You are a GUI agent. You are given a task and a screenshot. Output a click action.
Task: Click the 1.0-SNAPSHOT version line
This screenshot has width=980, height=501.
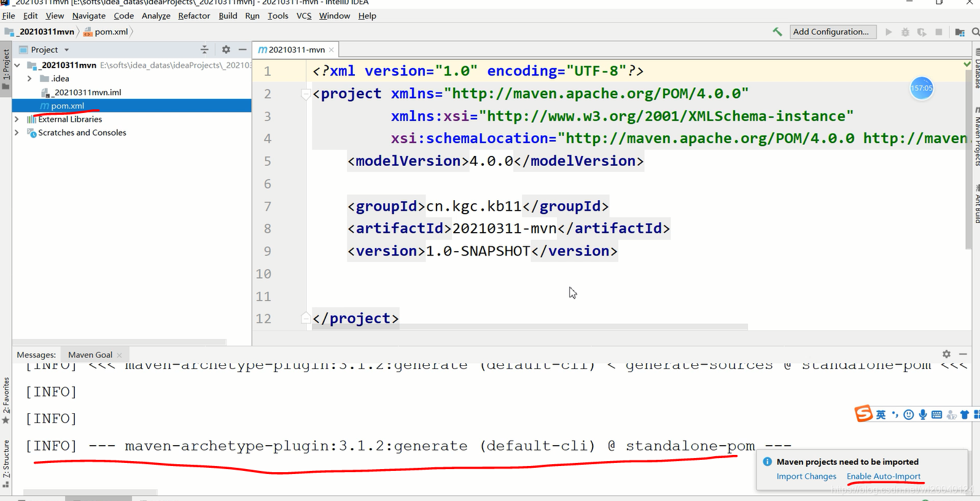click(483, 251)
